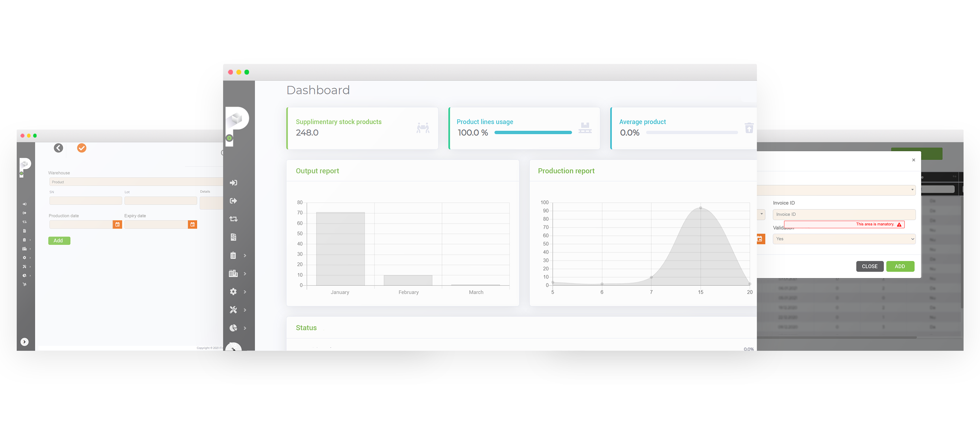This screenshot has height=432, width=980.
Task: Open the clipboard icon in Dashboard sidebar
Action: click(233, 255)
